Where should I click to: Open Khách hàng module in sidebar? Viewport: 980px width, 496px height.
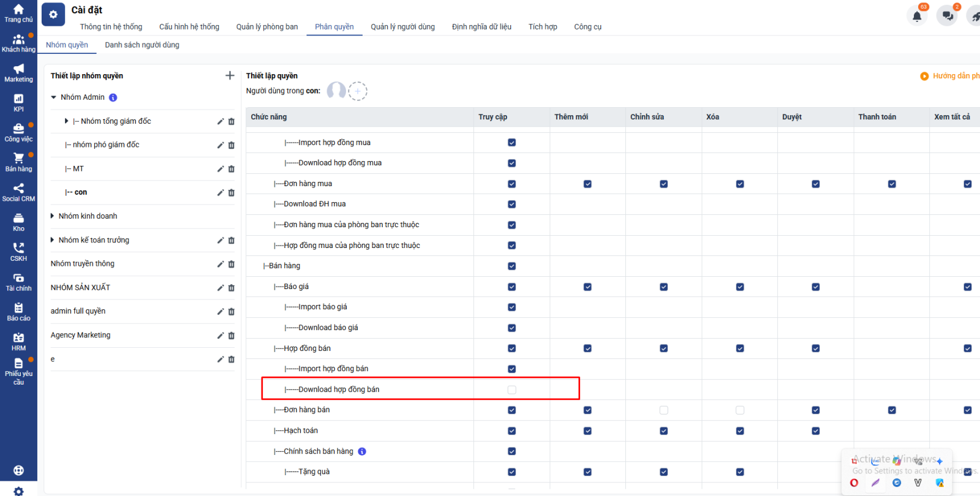click(x=18, y=43)
